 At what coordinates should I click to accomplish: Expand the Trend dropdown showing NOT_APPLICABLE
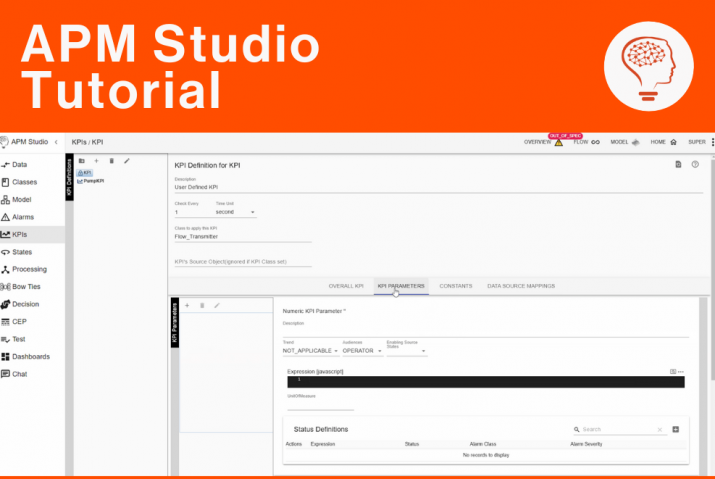(x=310, y=351)
